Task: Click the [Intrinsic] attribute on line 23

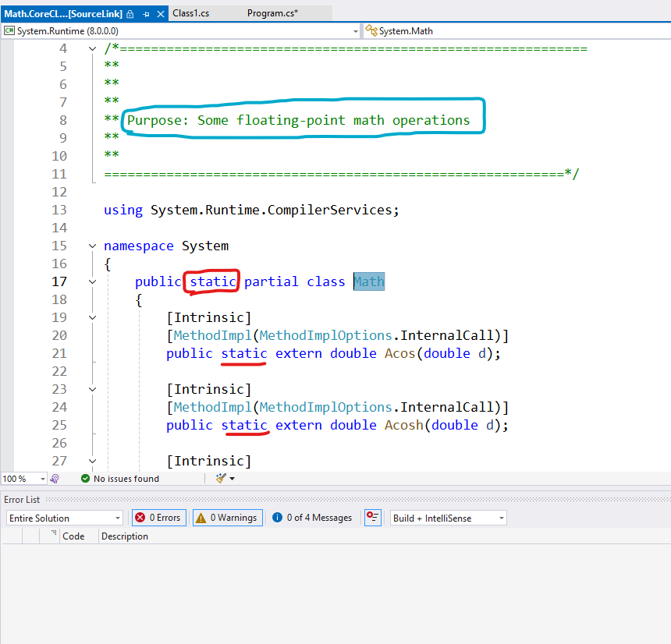Action: [x=209, y=389]
